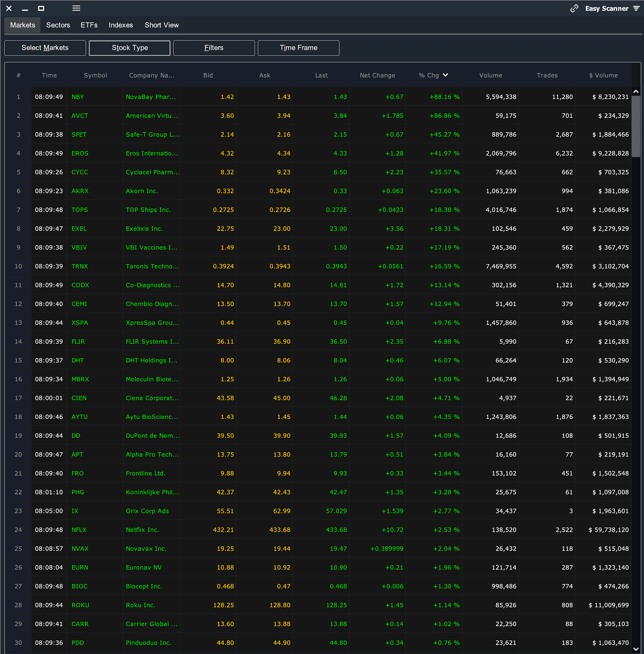This screenshot has height=654, width=644.
Task: Click the DuPont de Nem... company name
Action: coord(153,435)
